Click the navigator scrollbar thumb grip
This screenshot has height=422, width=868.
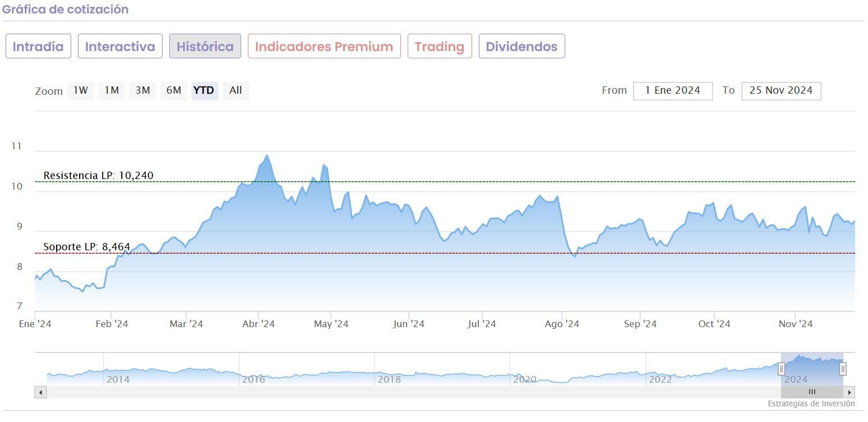pyautogui.click(x=812, y=392)
